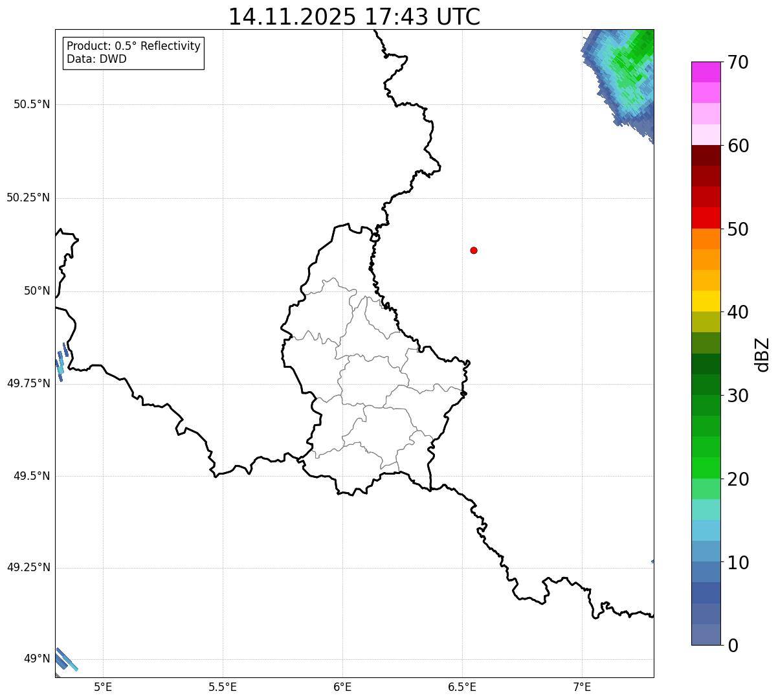Click the 7°E longitude label

tap(582, 686)
